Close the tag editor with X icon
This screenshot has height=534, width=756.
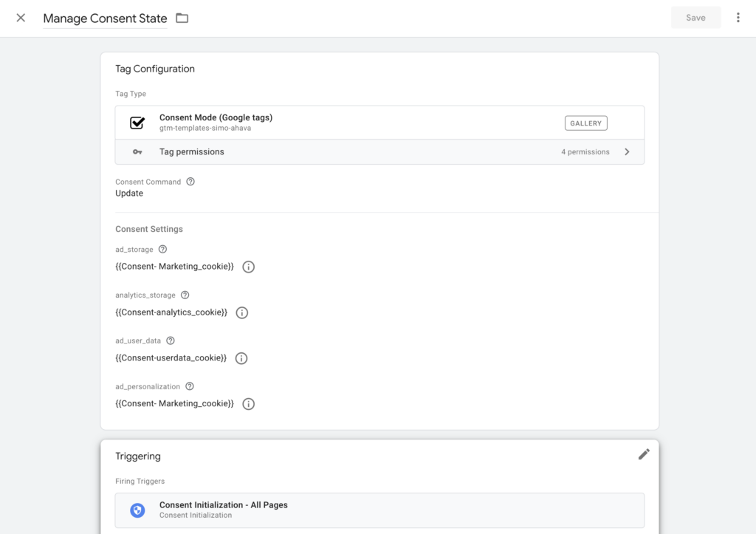pos(21,18)
